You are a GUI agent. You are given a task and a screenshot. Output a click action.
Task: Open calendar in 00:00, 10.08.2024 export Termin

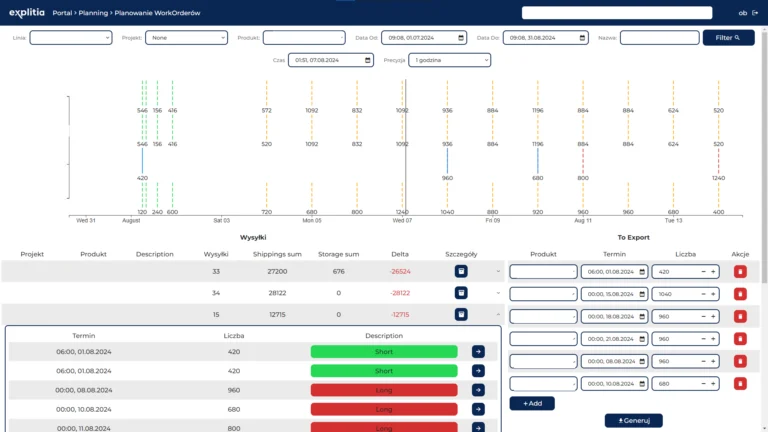[642, 384]
